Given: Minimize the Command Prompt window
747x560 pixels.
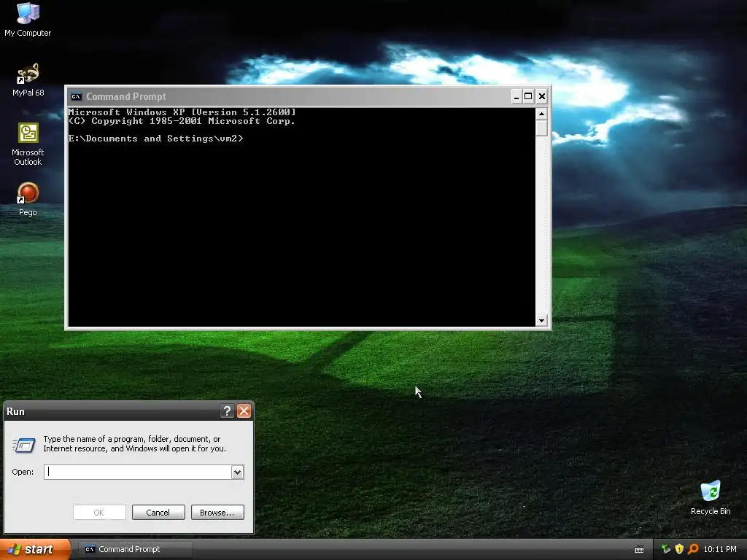Looking at the screenshot, I should tap(516, 97).
